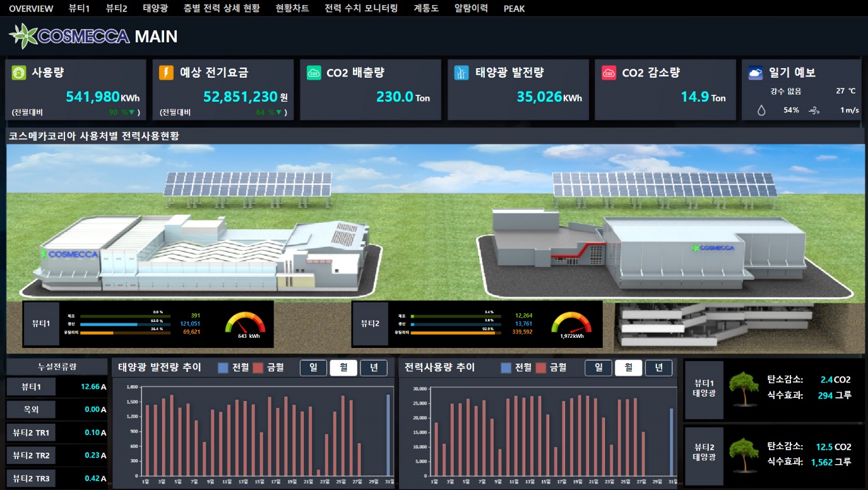Click the 뷰티1 태양광 tree icon

pyautogui.click(x=743, y=388)
